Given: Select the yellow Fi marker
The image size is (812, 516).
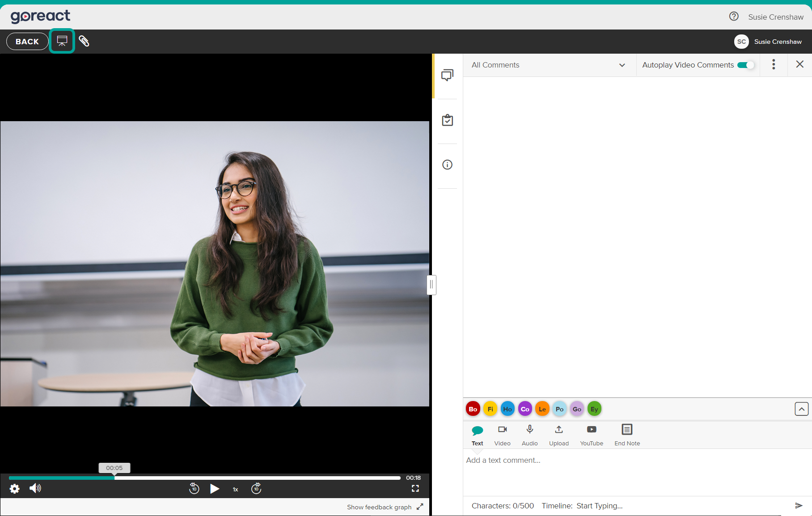Looking at the screenshot, I should pos(491,409).
